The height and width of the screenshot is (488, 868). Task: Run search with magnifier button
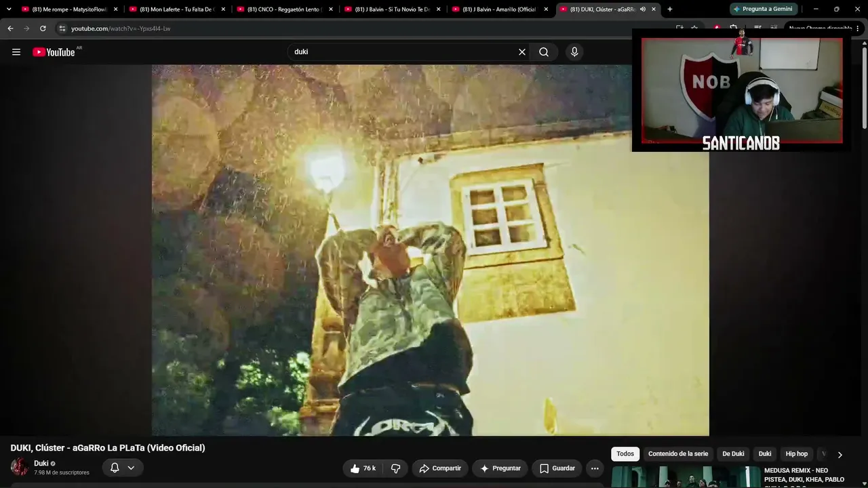click(x=544, y=52)
